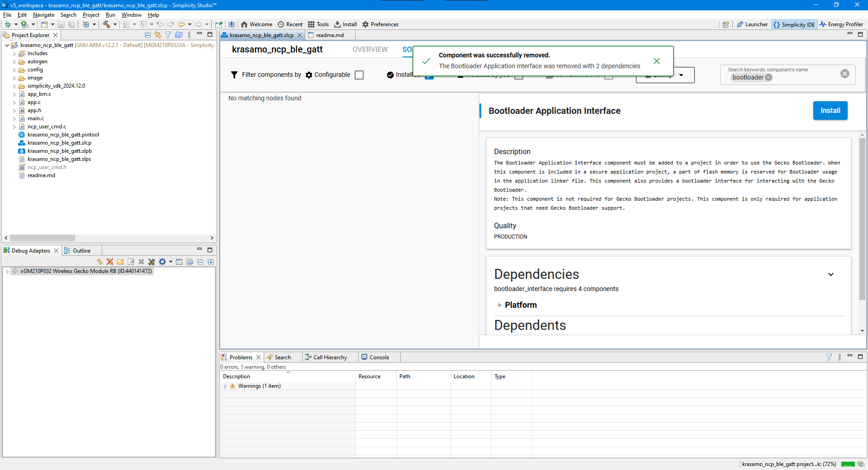Switch to Simplicity IDE perspective

tap(794, 24)
